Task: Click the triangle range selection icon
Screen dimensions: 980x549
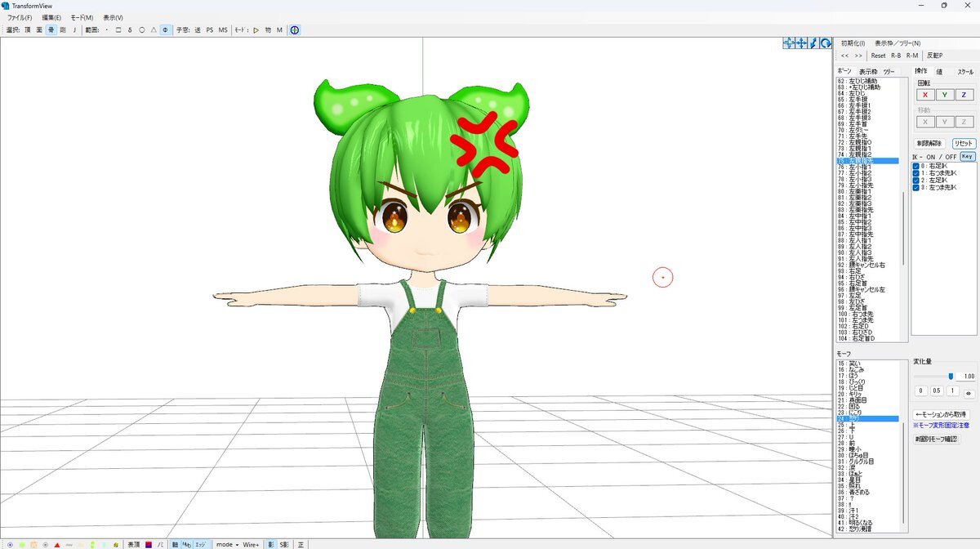Action: (154, 30)
